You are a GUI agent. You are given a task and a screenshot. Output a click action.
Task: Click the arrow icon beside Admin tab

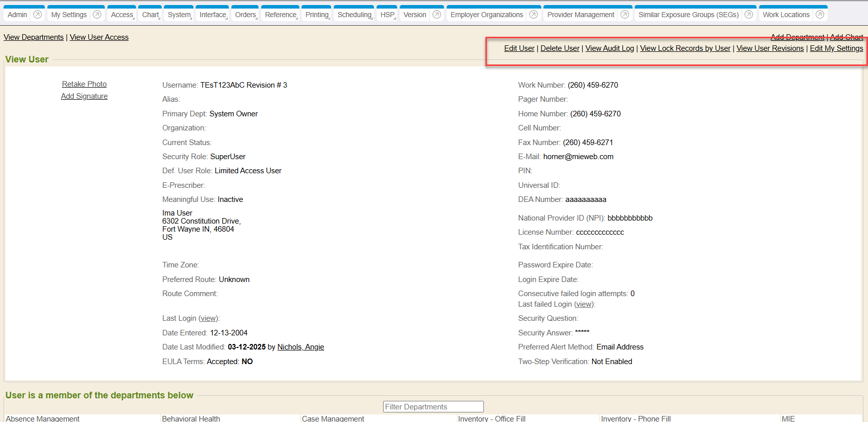pyautogui.click(x=37, y=15)
